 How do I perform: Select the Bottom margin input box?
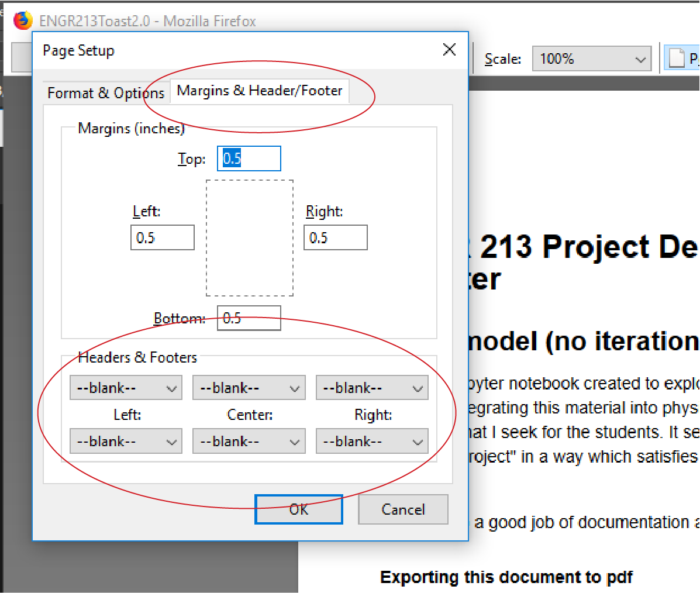pos(249,318)
